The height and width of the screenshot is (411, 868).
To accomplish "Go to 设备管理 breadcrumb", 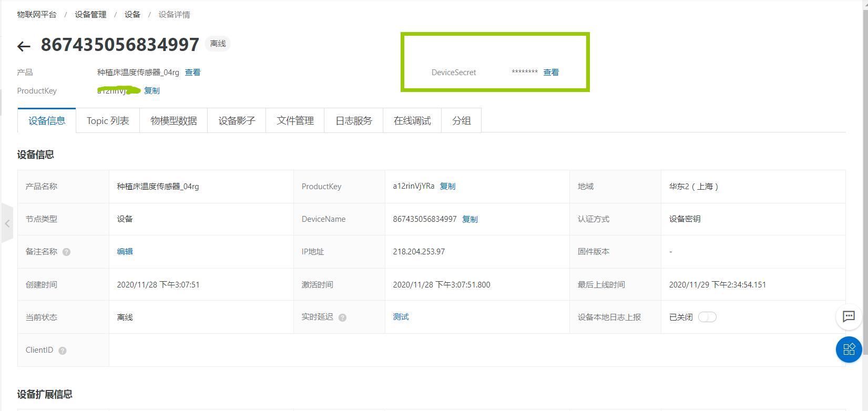I will click(x=90, y=15).
